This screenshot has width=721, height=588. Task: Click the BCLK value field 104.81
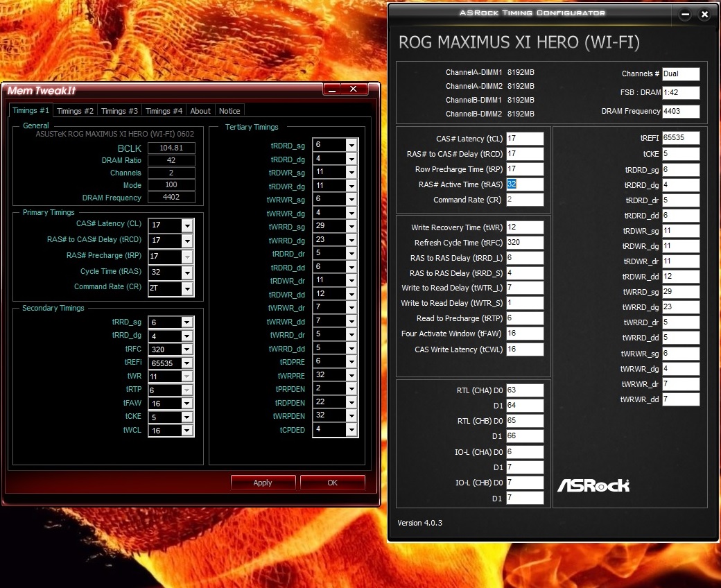171,148
